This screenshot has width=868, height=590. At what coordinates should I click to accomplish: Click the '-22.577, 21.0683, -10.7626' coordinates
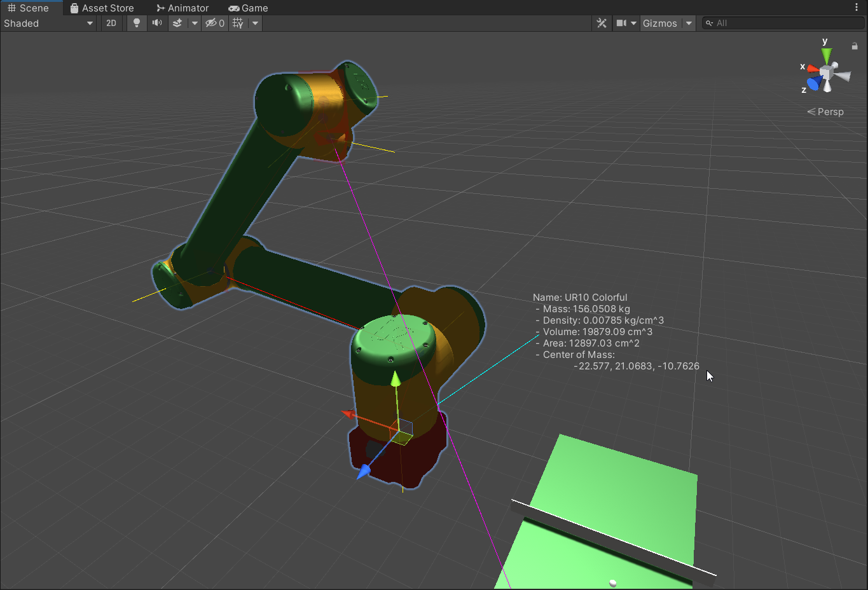637,366
